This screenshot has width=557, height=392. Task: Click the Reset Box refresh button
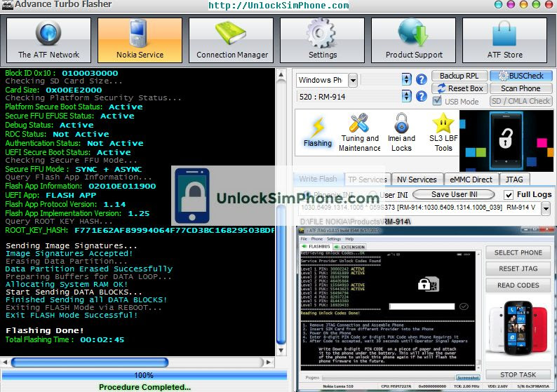(x=459, y=88)
